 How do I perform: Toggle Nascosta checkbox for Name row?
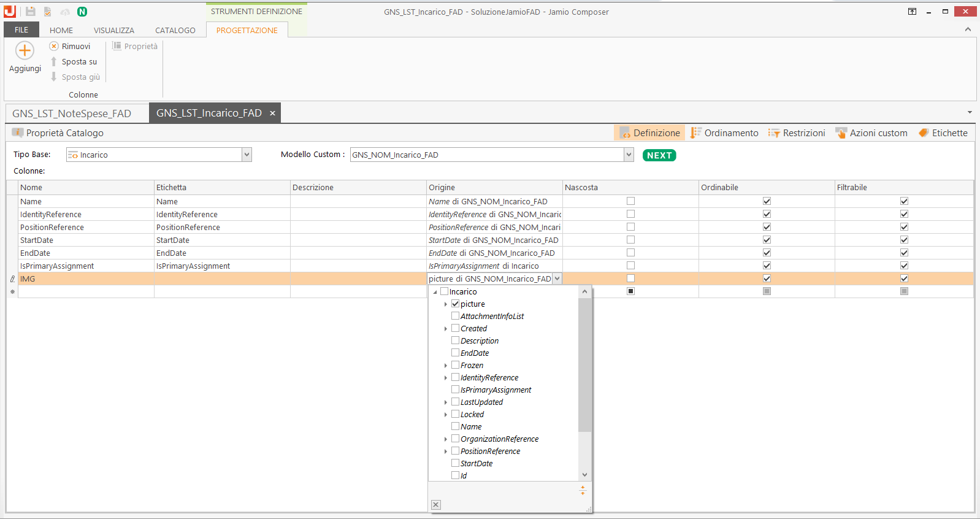(630, 201)
